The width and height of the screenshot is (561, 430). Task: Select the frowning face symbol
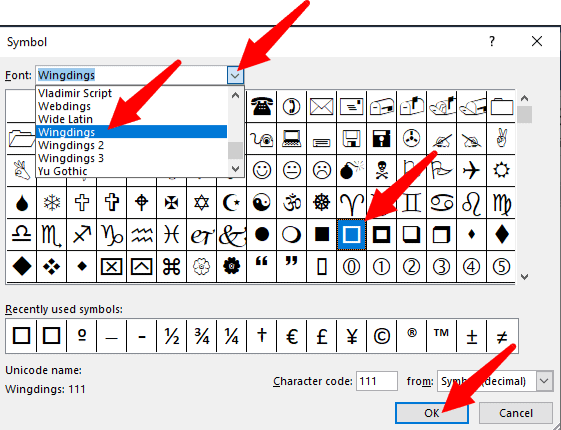coord(321,170)
